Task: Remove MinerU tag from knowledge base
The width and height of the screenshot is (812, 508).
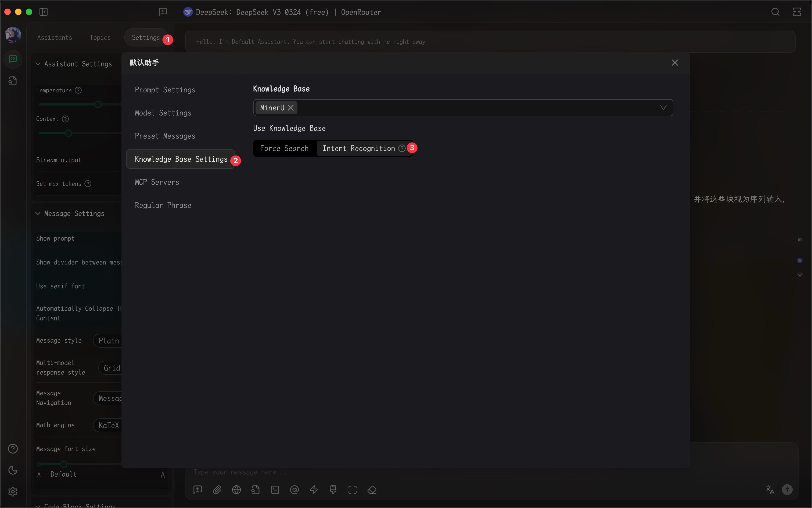Action: point(291,108)
